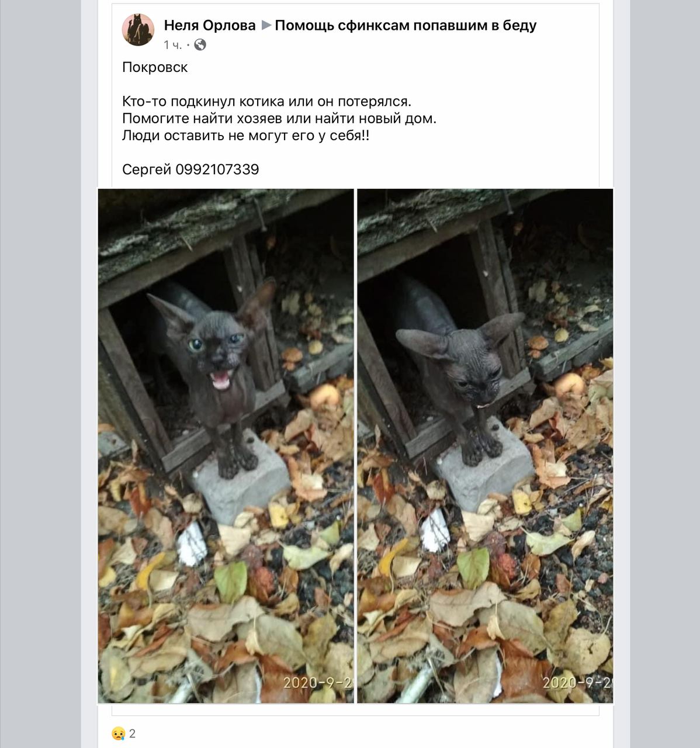The width and height of the screenshot is (700, 748).
Task: Click the location text Покровск
Action: pyautogui.click(x=155, y=67)
